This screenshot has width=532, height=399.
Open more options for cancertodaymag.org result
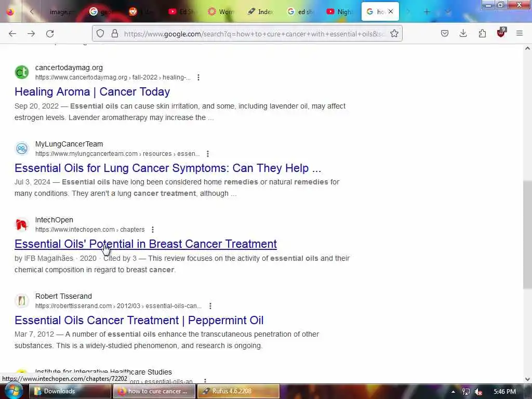(x=198, y=77)
